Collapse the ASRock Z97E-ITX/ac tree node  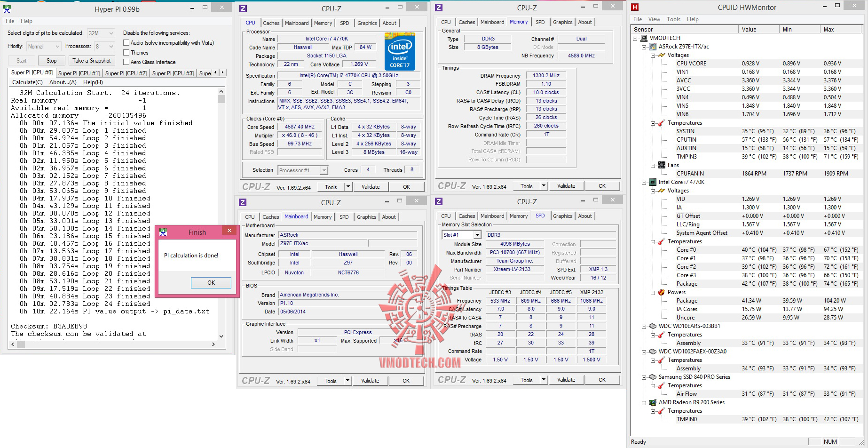tap(644, 47)
